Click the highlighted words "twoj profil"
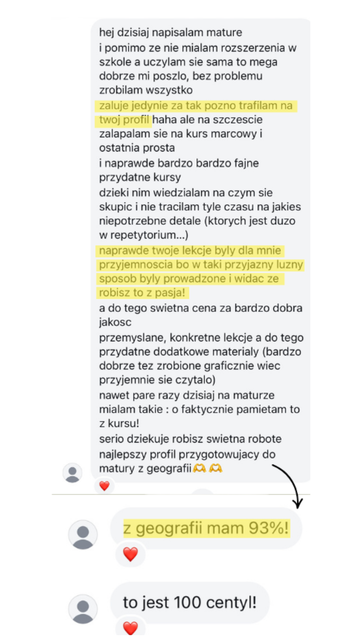362x644 pixels. pos(124,120)
